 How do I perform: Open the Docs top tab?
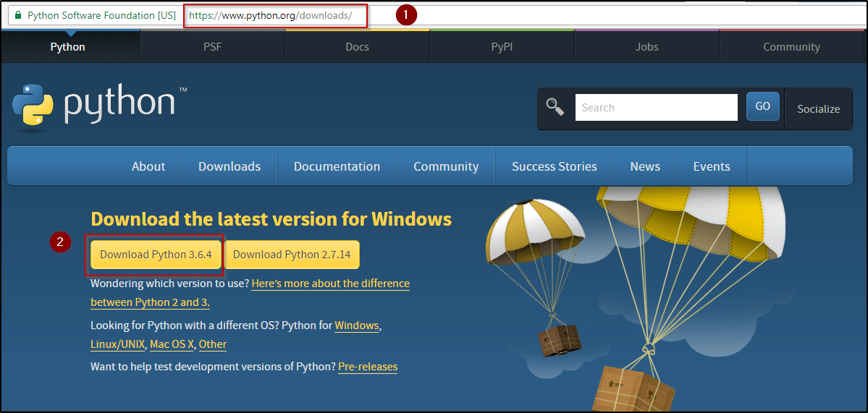click(357, 47)
